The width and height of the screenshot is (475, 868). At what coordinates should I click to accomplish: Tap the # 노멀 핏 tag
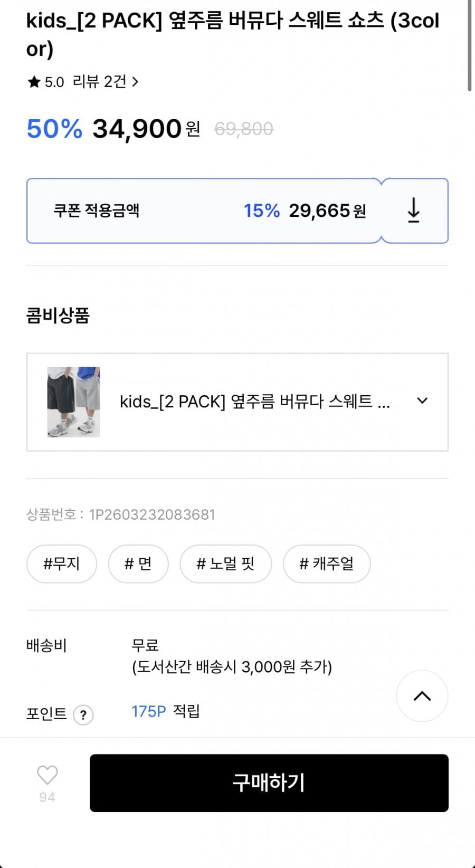[225, 564]
